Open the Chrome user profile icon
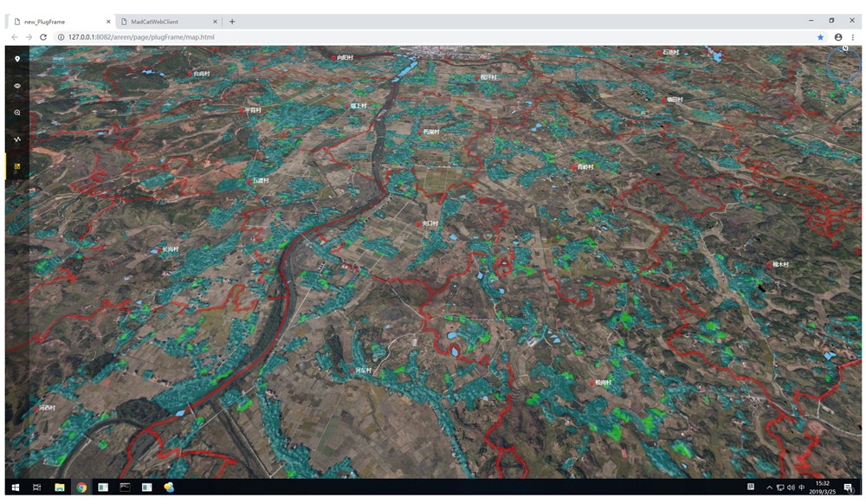Viewport: 866px width, 504px height. pos(838,37)
